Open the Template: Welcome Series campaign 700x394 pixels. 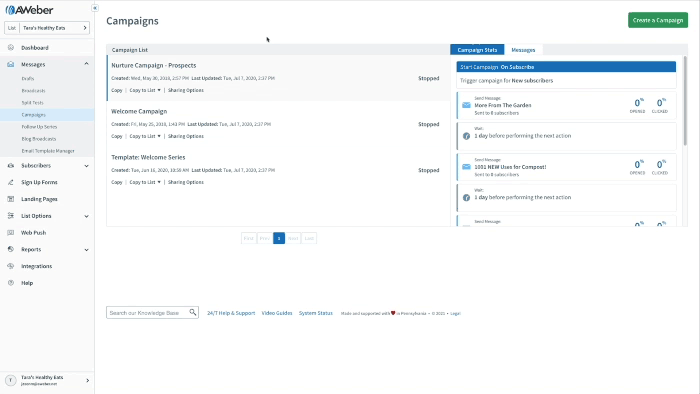148,157
